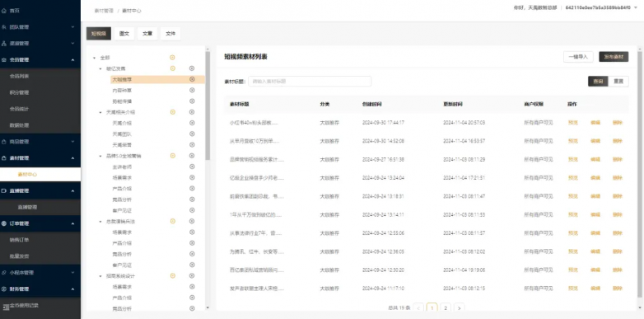Go to page 2 in pagination
This screenshot has height=319, width=644.
[x=446, y=307]
